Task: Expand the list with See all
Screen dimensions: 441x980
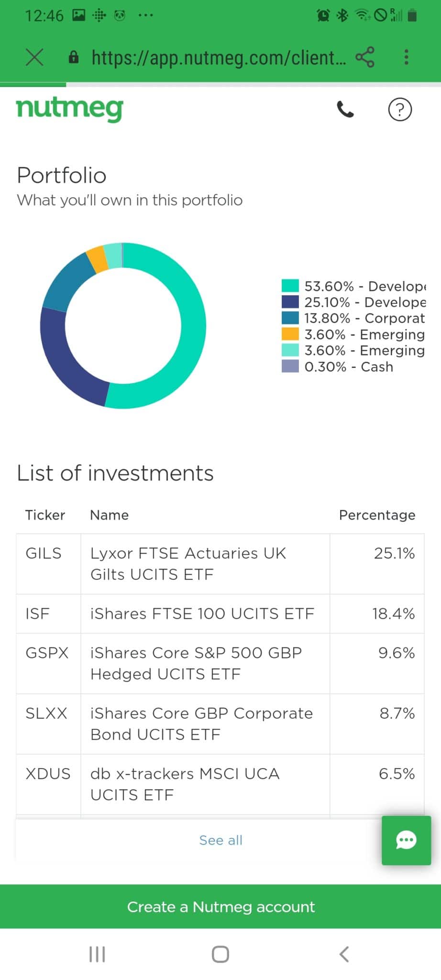Action: click(220, 840)
